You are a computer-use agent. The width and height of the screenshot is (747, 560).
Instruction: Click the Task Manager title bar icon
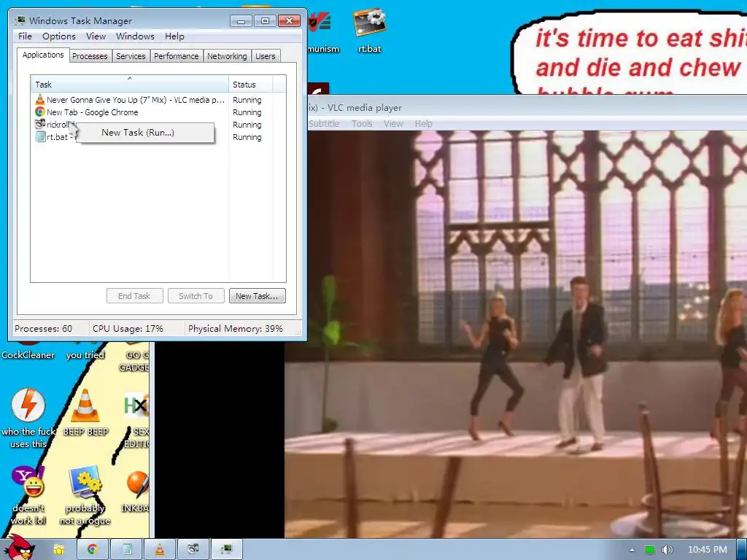pos(20,20)
